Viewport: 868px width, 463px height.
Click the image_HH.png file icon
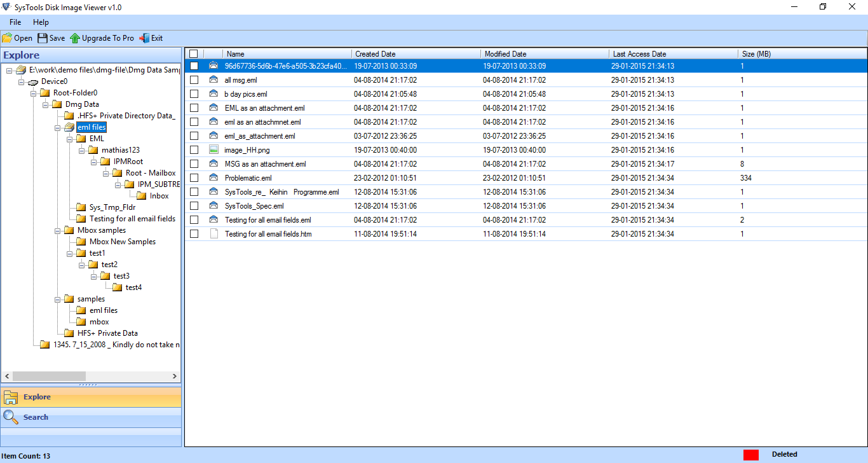tap(212, 149)
